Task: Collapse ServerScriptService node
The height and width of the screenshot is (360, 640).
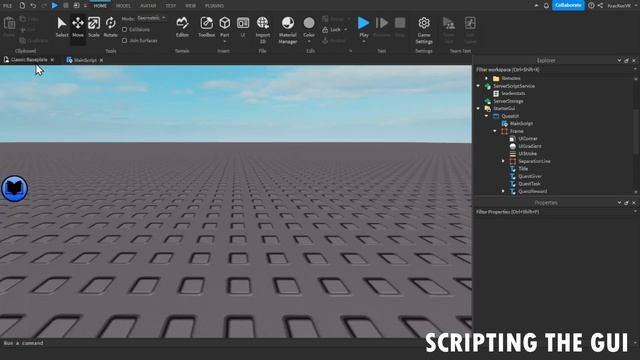Action: (478, 86)
